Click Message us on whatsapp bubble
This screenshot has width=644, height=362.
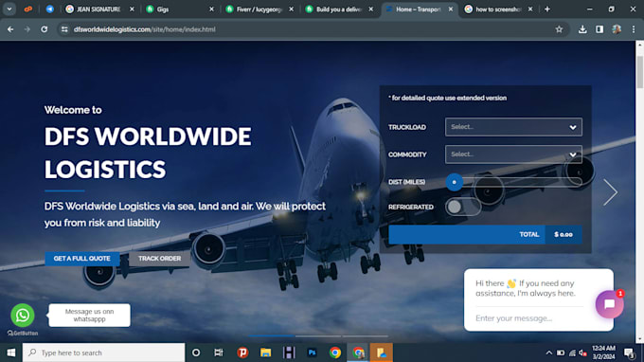89,316
